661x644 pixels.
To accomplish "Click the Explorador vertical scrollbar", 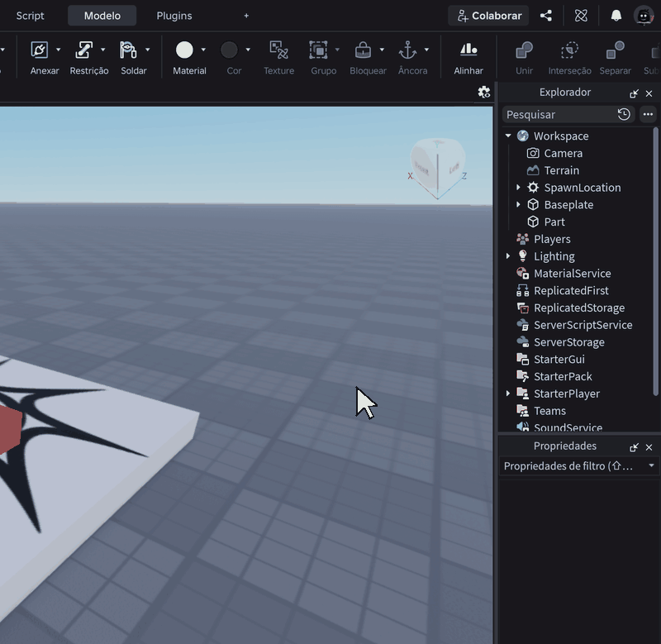I will coord(655,261).
